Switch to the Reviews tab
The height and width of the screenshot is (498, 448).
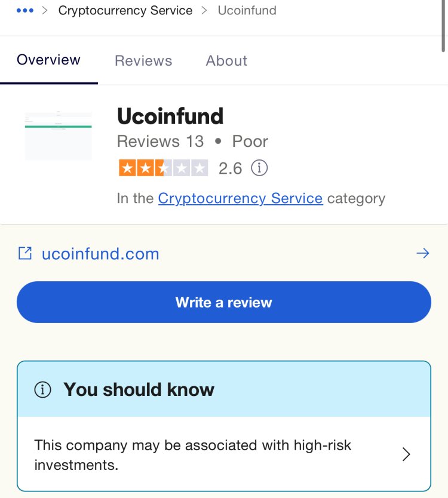(143, 61)
